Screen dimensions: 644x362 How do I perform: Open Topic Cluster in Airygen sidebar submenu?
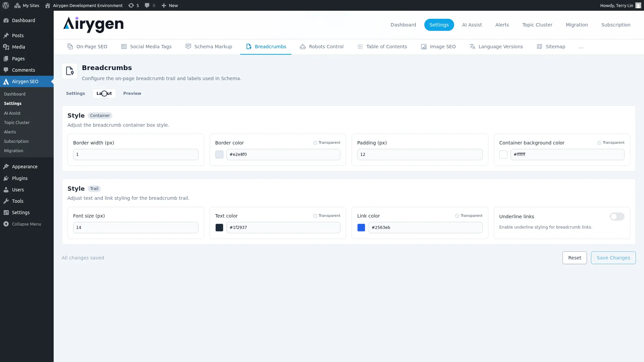coord(17,123)
